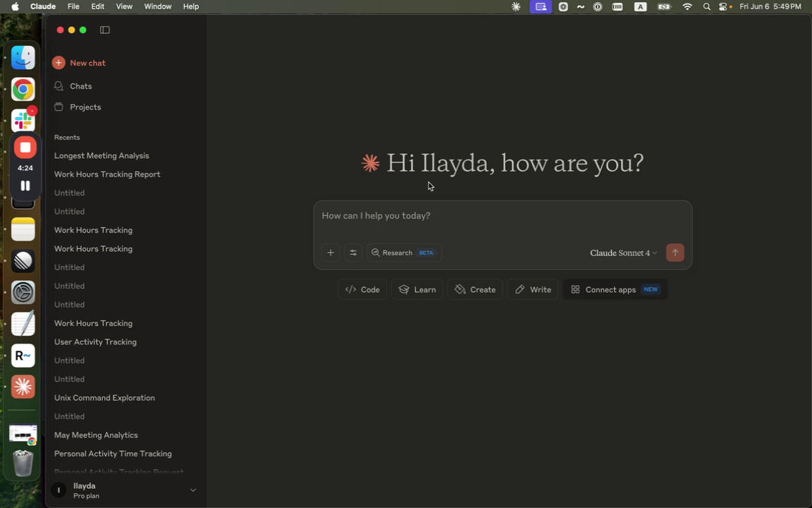Choose the Create suggestion chip
This screenshot has width=812, height=508.
[475, 289]
